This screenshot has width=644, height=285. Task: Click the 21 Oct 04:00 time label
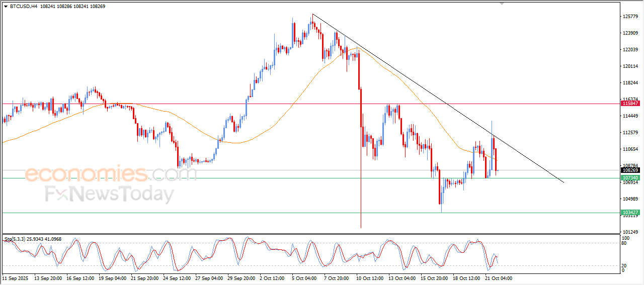499,278
